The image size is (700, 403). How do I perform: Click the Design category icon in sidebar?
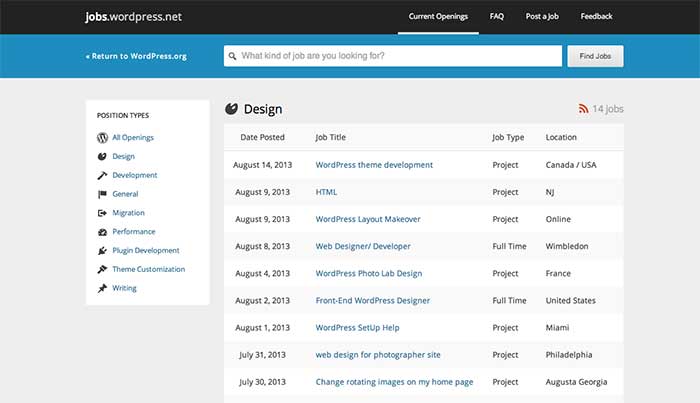point(102,156)
